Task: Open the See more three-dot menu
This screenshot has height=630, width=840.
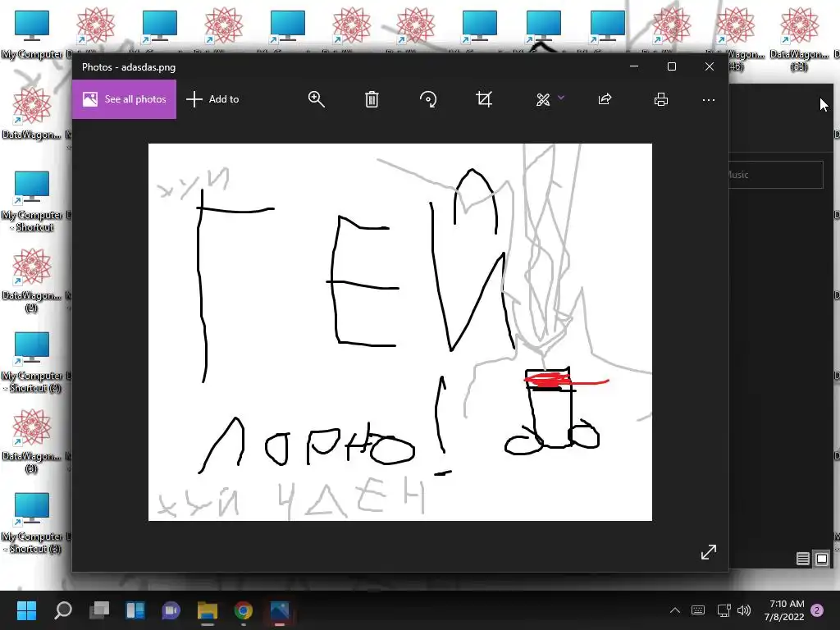Action: (709, 99)
